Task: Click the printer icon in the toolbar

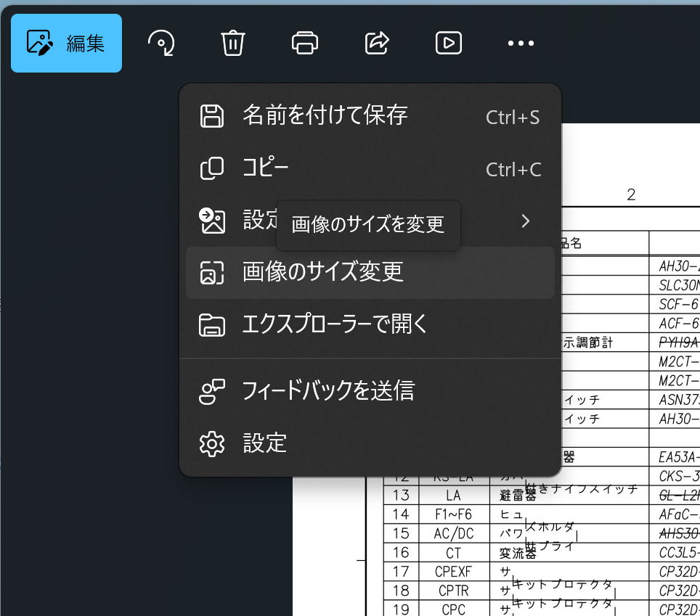Action: [304, 44]
